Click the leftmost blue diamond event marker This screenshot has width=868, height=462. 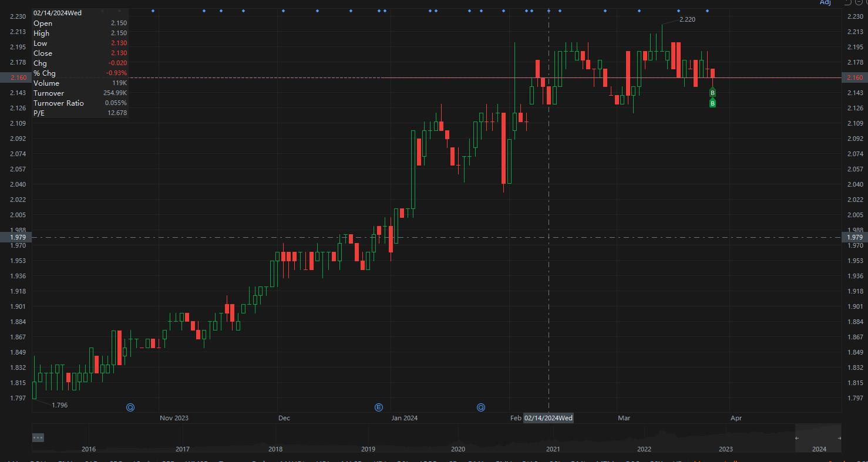(x=153, y=11)
